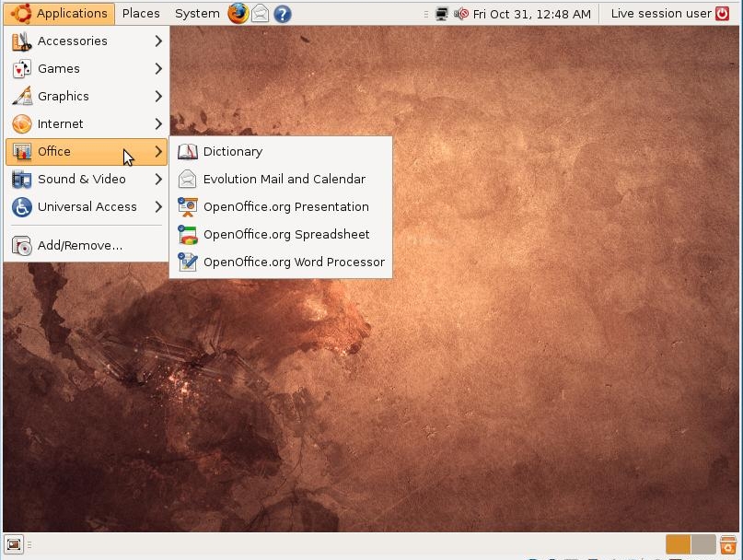This screenshot has height=560, width=743.
Task: Expand the Games submenu arrow
Action: coord(158,69)
